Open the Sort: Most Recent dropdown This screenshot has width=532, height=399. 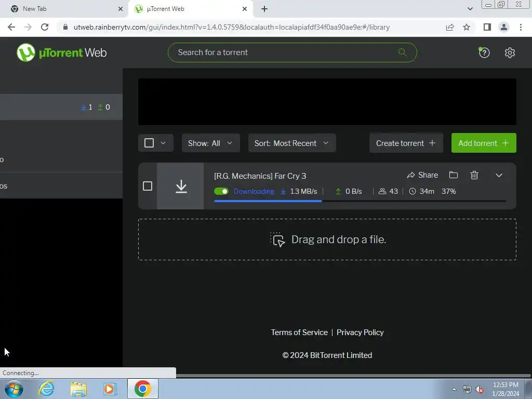pos(292,143)
